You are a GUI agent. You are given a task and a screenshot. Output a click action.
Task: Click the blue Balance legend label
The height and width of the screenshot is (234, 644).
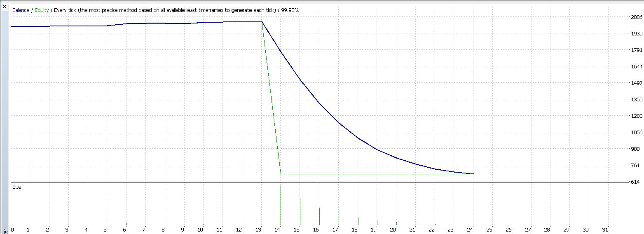click(x=21, y=10)
